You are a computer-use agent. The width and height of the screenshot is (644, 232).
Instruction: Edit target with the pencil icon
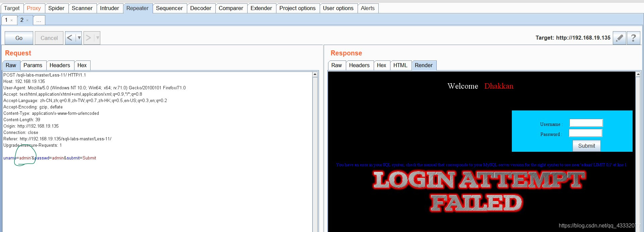(620, 38)
